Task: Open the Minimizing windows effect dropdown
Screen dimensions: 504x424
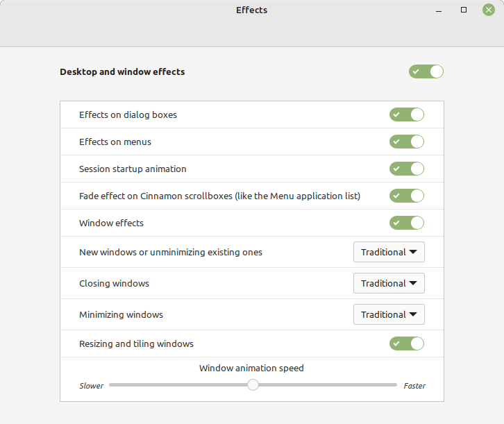Action: (x=389, y=314)
